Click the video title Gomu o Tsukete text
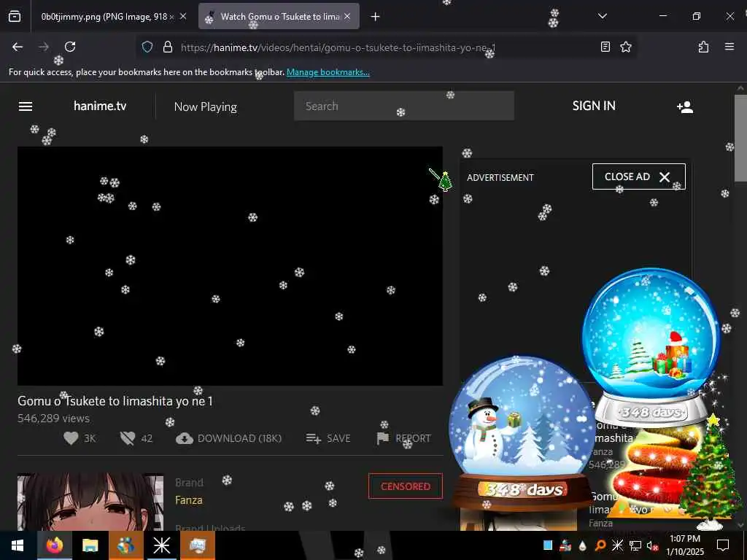 click(x=115, y=402)
